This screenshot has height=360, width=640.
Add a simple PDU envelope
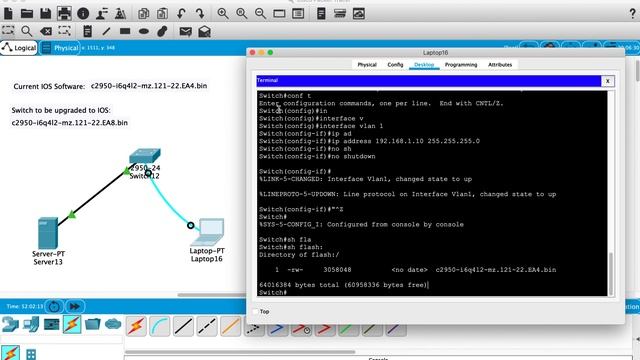click(x=185, y=31)
